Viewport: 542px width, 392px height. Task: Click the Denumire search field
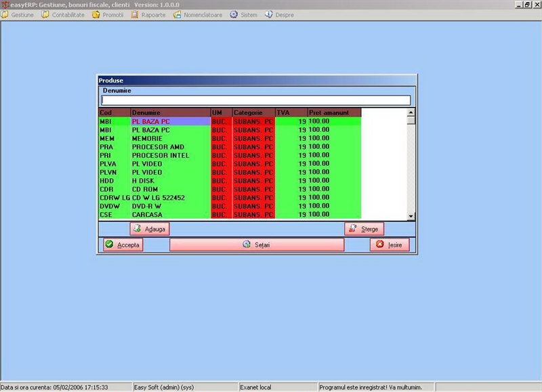257,100
